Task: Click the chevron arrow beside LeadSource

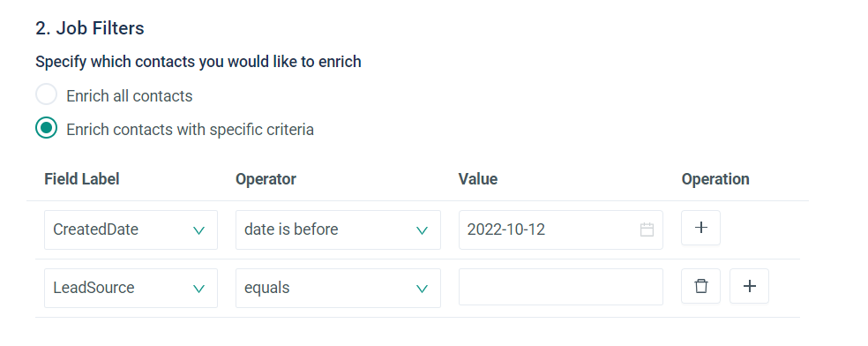Action: [198, 289]
